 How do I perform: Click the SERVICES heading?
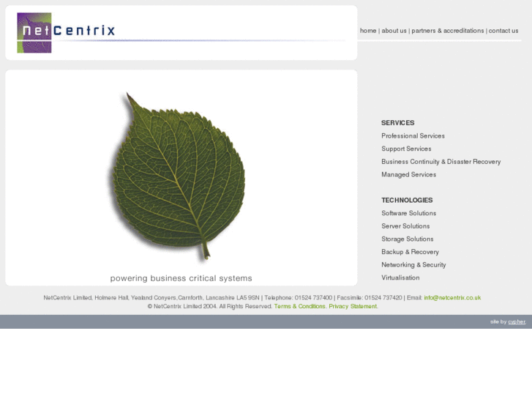[397, 123]
